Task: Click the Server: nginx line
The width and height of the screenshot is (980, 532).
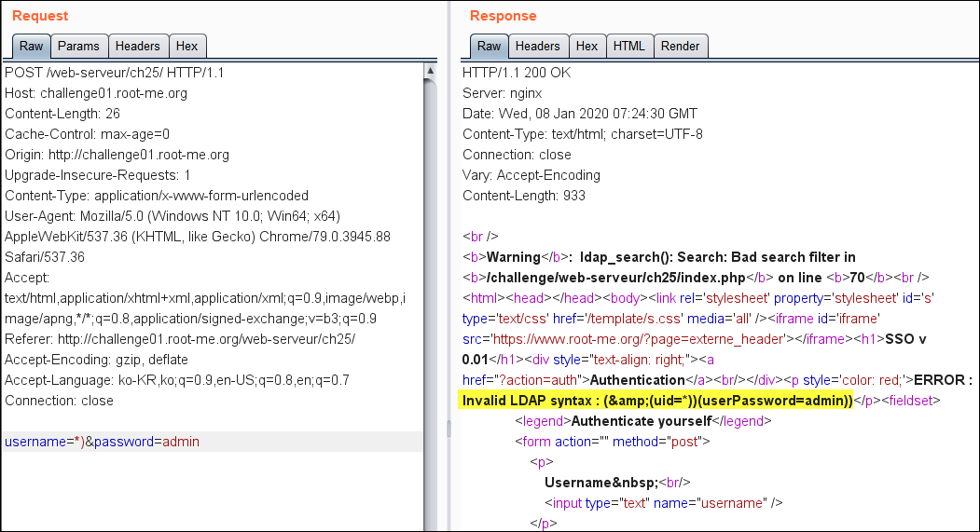Action: pyautogui.click(x=503, y=93)
